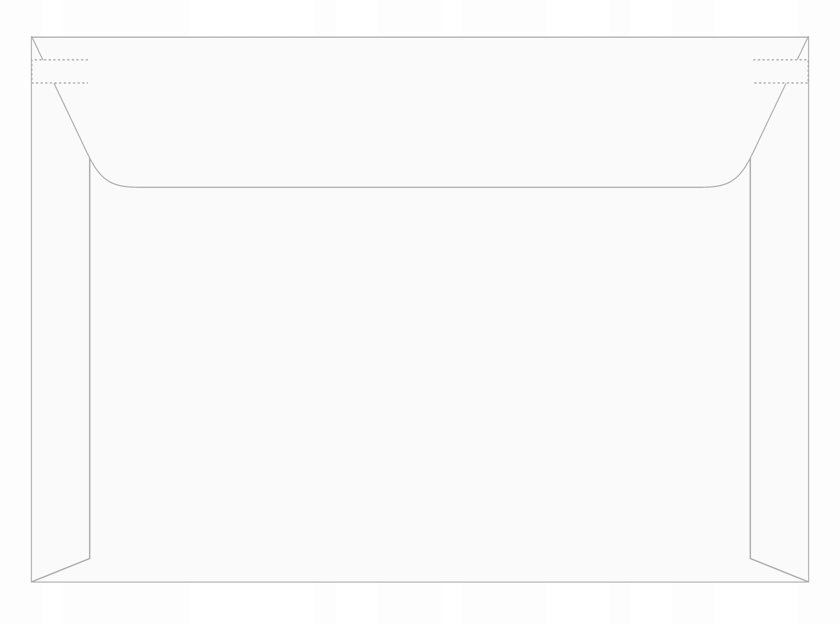
Task: Select the right dotted adhesive strip
Action: click(x=780, y=72)
